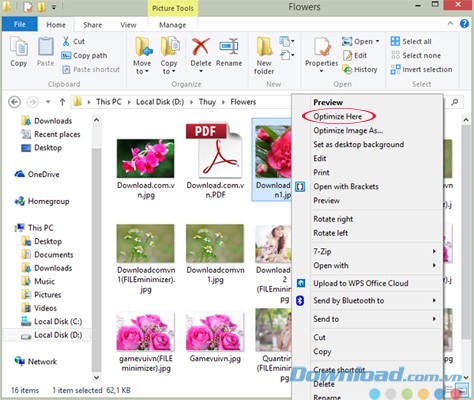Screen dimensions: 474x400
Task: Open Recent places in Favorites
Action: click(x=51, y=134)
